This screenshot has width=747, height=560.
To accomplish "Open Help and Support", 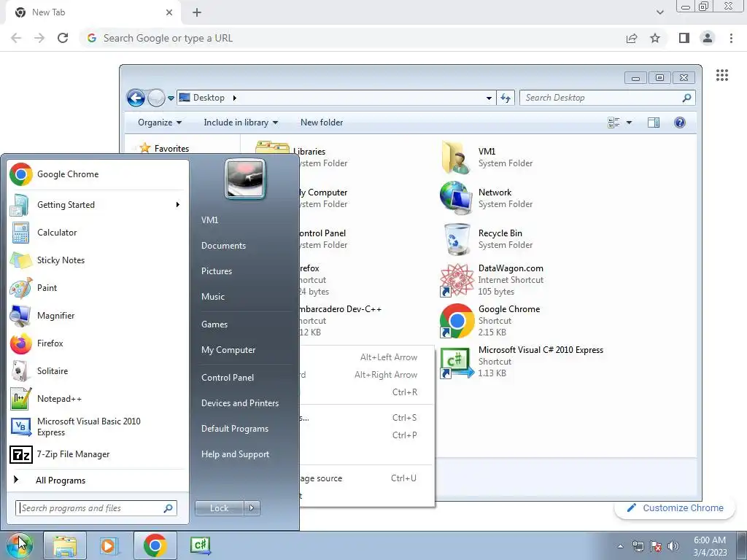I will tap(236, 454).
